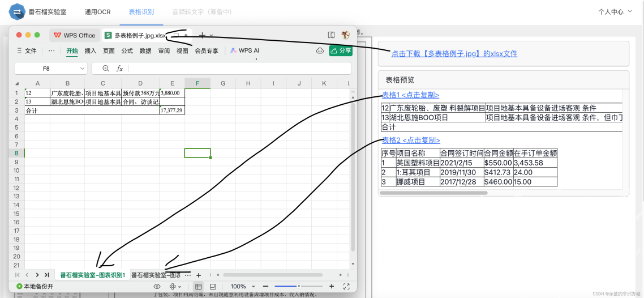Switch to the 数据 ribbon tab
644x298 pixels.
(x=145, y=51)
